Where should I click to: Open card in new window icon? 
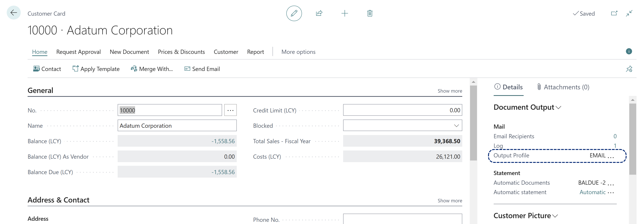(x=614, y=13)
